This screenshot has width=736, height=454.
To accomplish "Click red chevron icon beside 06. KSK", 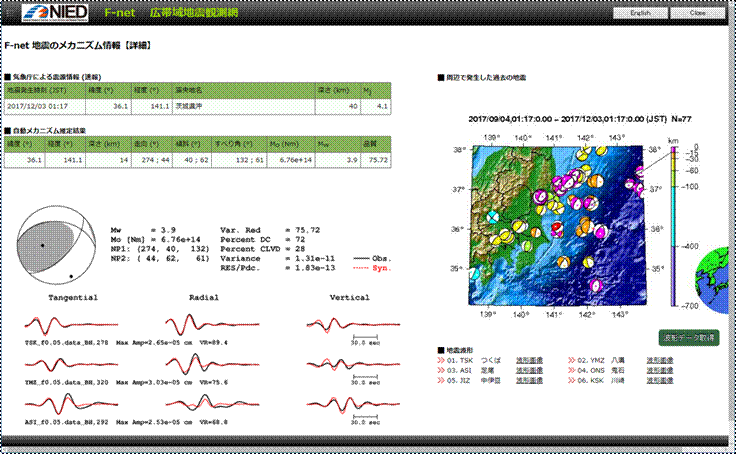I will pyautogui.click(x=571, y=380).
